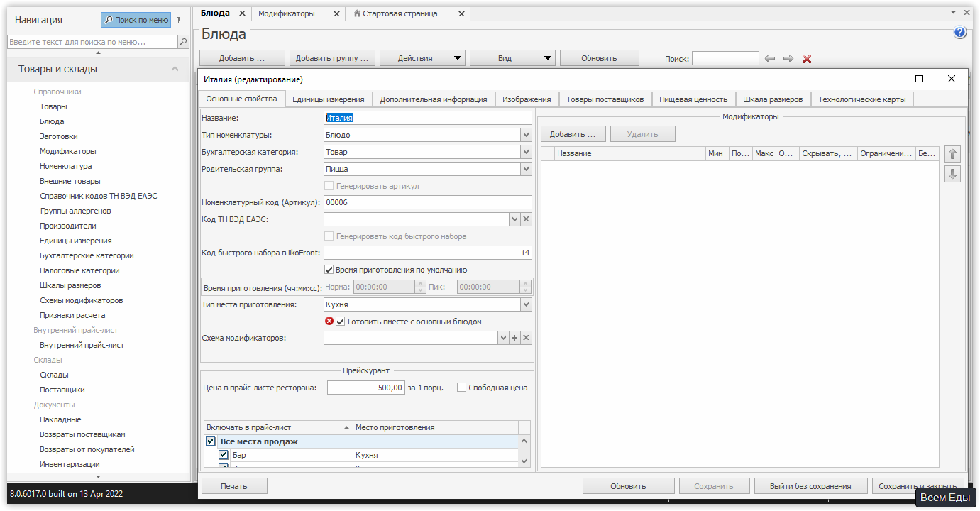Screen dimensions: 980x511
Task: Click the Сохранить и закрыть button
Action: (919, 486)
